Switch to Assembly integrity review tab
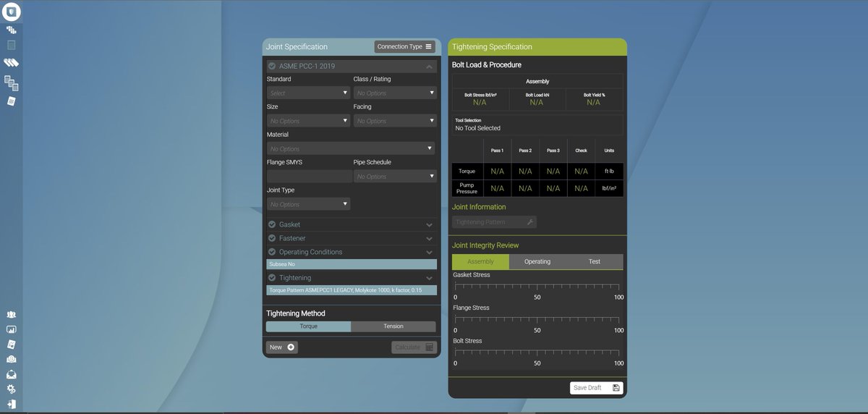Screen dimensions: 868x414 click(x=480, y=261)
